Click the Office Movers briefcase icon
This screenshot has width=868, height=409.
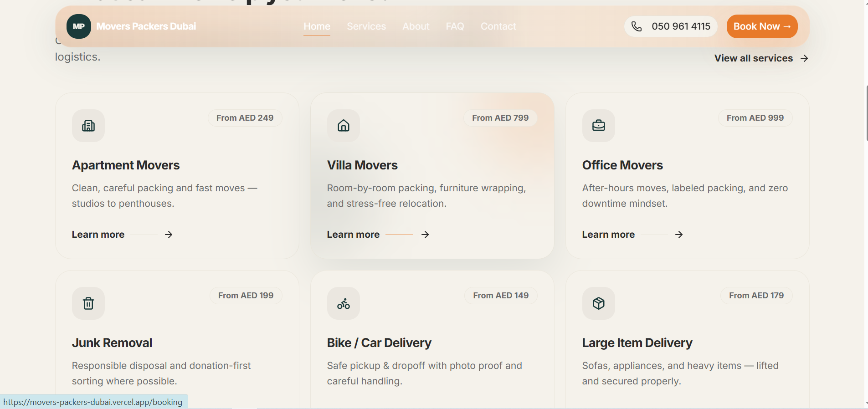tap(599, 126)
